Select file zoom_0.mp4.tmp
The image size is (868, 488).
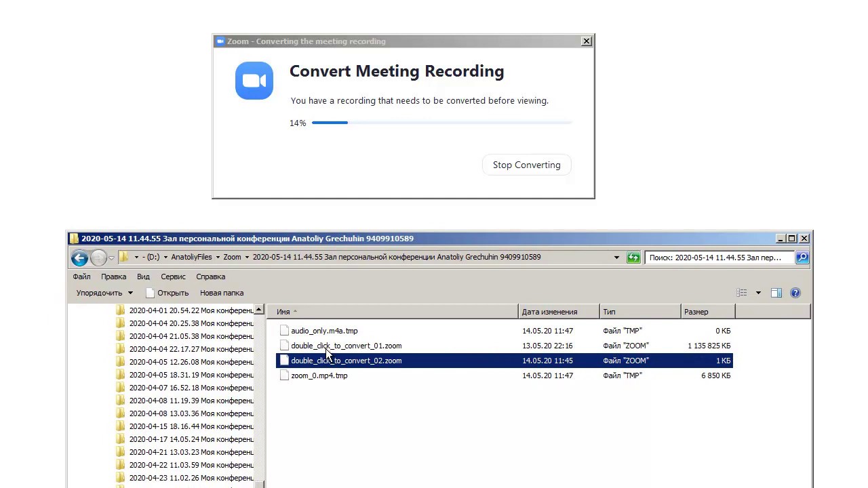point(319,375)
